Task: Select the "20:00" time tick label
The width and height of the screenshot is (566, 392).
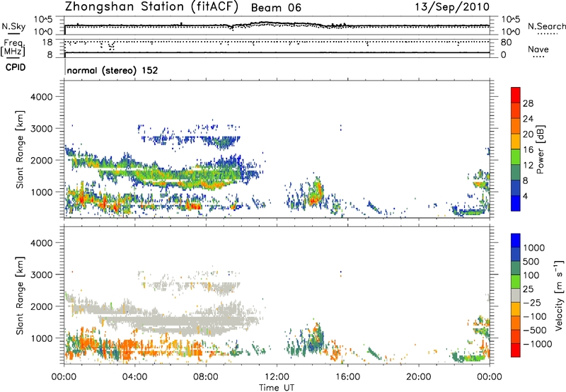Action: click(418, 377)
